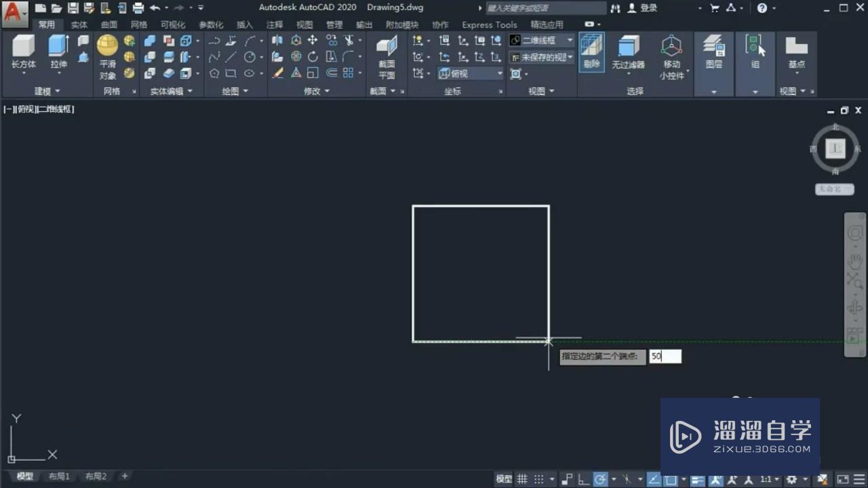Select the Line drawing tool
868x488 pixels.
pyautogui.click(x=231, y=57)
